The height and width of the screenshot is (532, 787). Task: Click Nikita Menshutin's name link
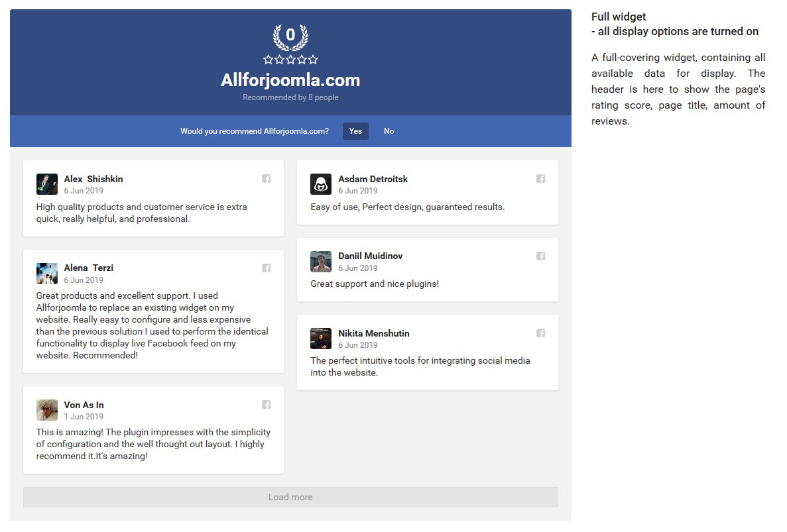pyautogui.click(x=373, y=333)
